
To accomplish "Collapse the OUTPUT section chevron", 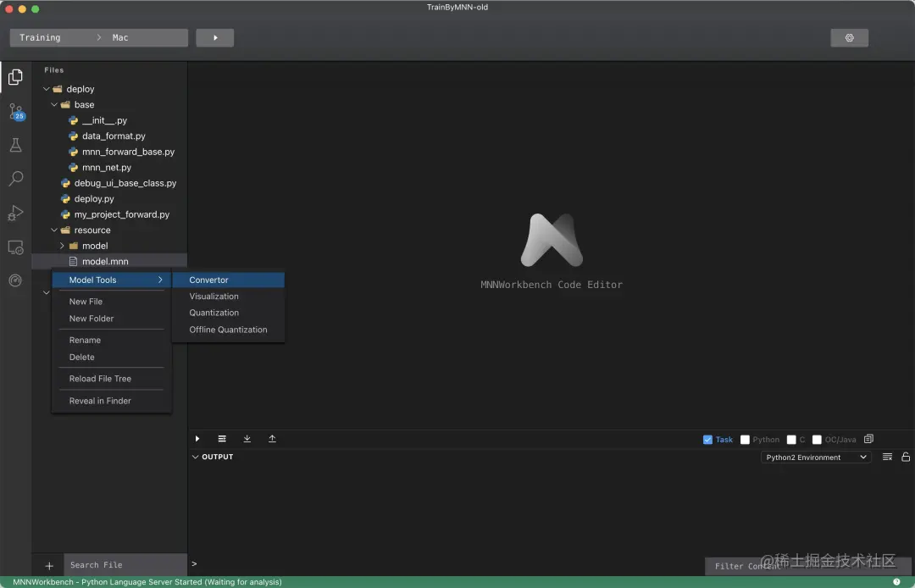I will tap(195, 457).
